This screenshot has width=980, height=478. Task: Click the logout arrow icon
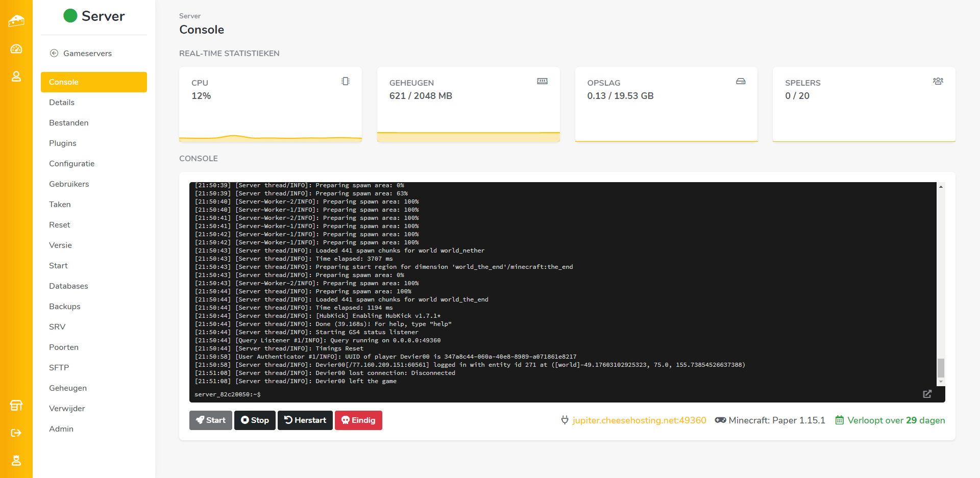coord(16,433)
